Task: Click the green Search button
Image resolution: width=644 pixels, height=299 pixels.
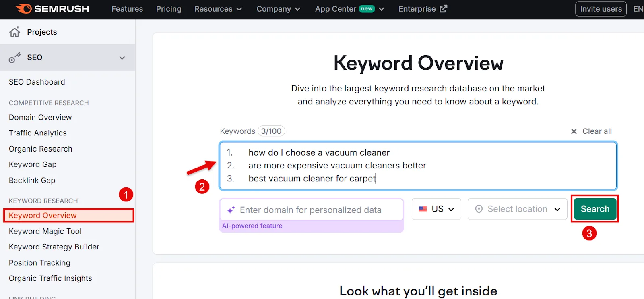Action: 595,209
